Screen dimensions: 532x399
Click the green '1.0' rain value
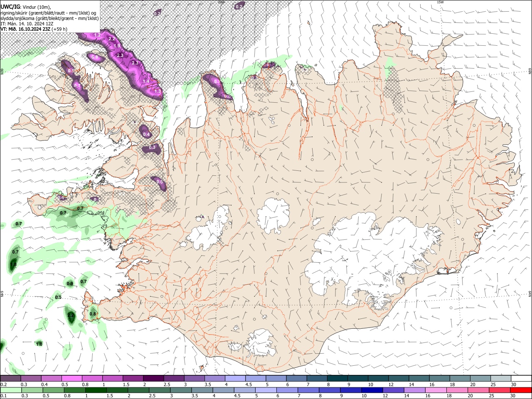click(39, 344)
